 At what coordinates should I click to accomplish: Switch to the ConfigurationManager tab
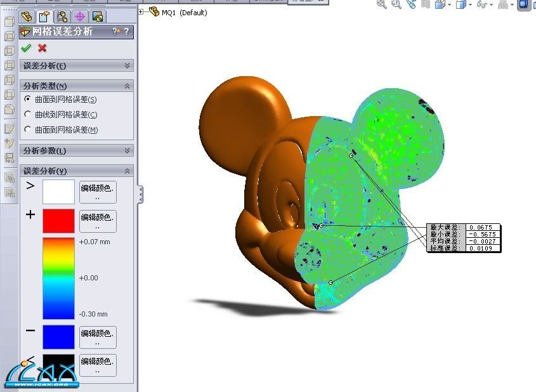tap(62, 16)
